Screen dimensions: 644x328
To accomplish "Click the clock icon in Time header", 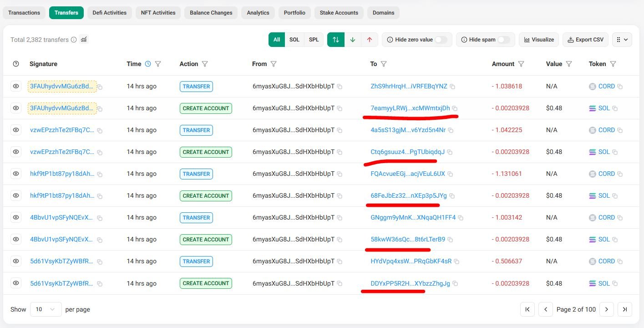I will pyautogui.click(x=148, y=64).
